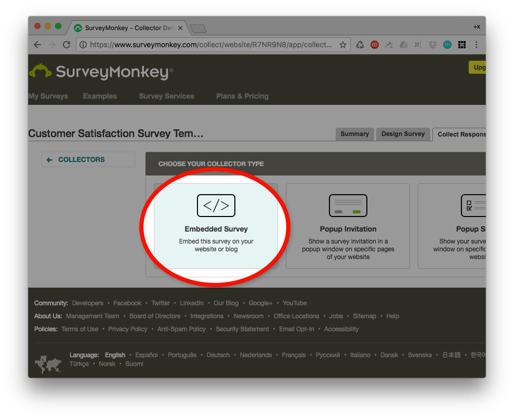Click the world map language icon

click(x=48, y=364)
